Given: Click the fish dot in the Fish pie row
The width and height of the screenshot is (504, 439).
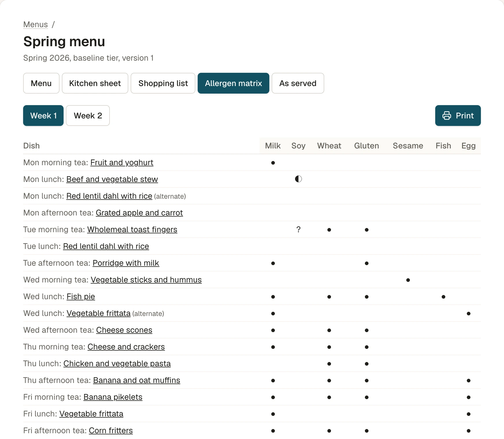Looking at the screenshot, I should click(443, 297).
